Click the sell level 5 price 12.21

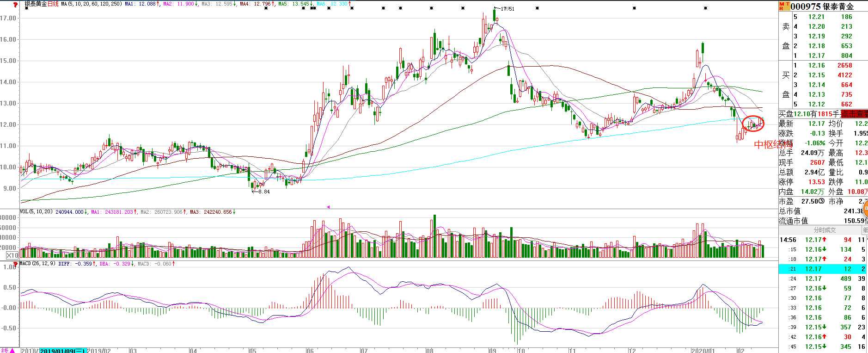point(816,17)
